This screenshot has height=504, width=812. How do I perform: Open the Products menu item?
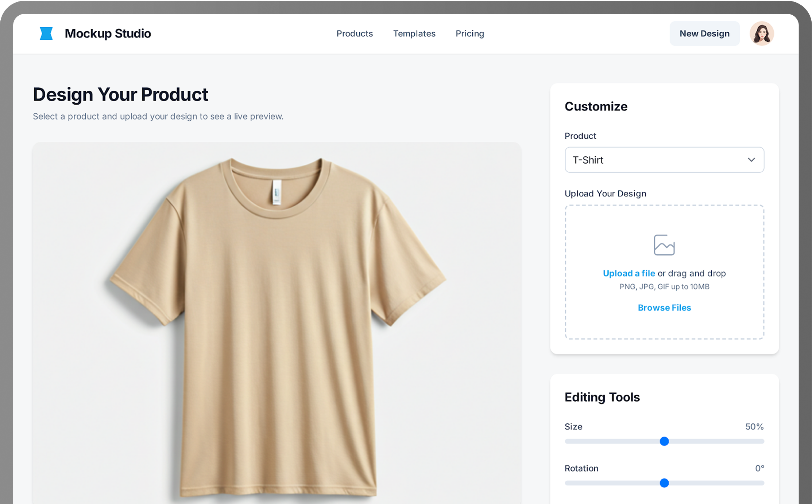354,34
